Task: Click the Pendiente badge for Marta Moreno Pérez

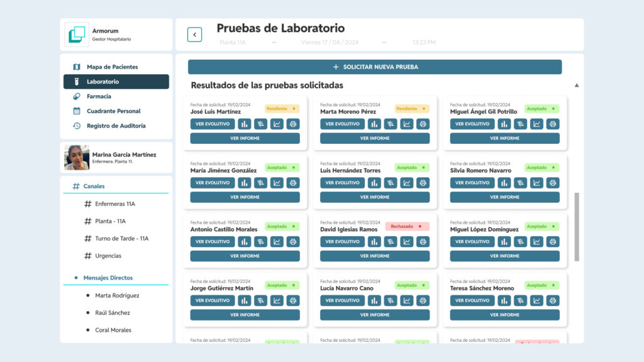Action: click(x=412, y=109)
